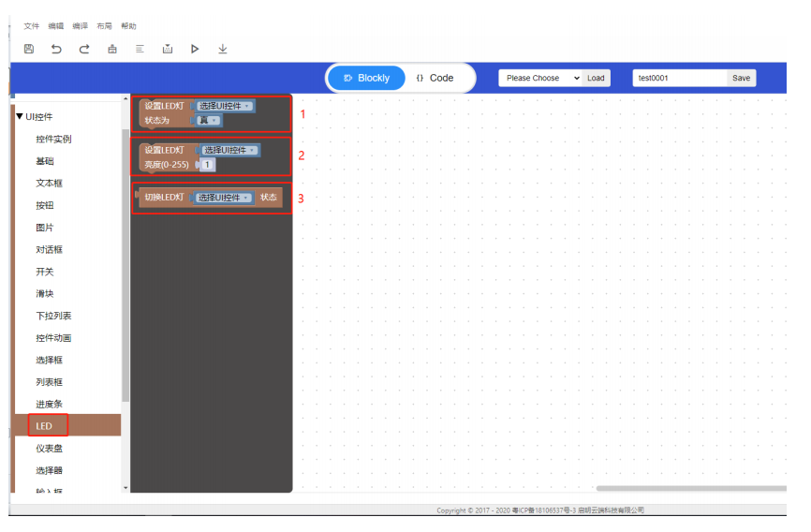Select 滑块 category
The width and height of the screenshot is (811, 532).
point(45,293)
